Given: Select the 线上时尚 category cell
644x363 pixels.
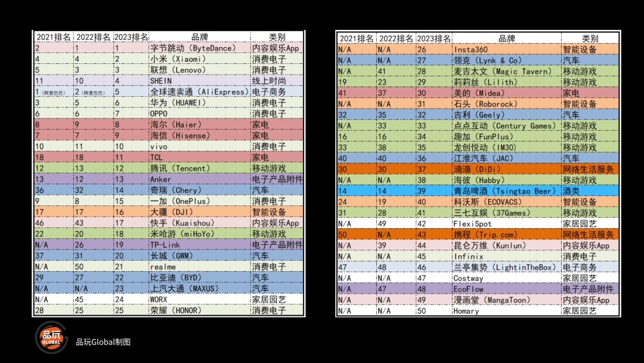Looking at the screenshot, I should [277, 81].
